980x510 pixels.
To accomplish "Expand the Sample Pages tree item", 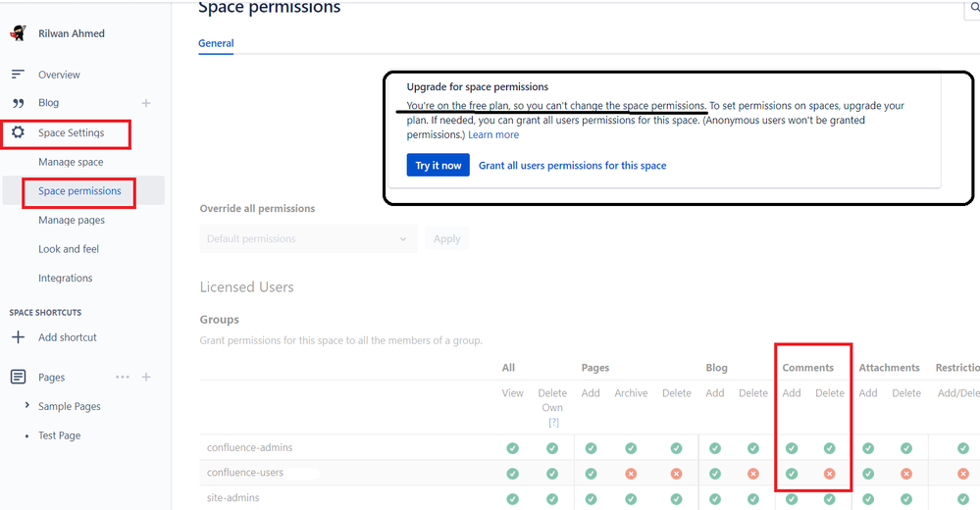I will tap(26, 406).
